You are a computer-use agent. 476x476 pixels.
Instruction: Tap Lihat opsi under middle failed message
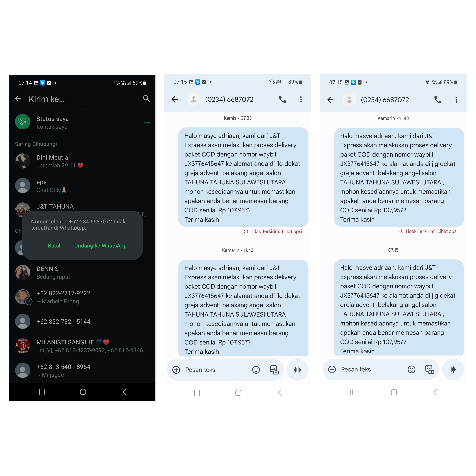(x=292, y=231)
